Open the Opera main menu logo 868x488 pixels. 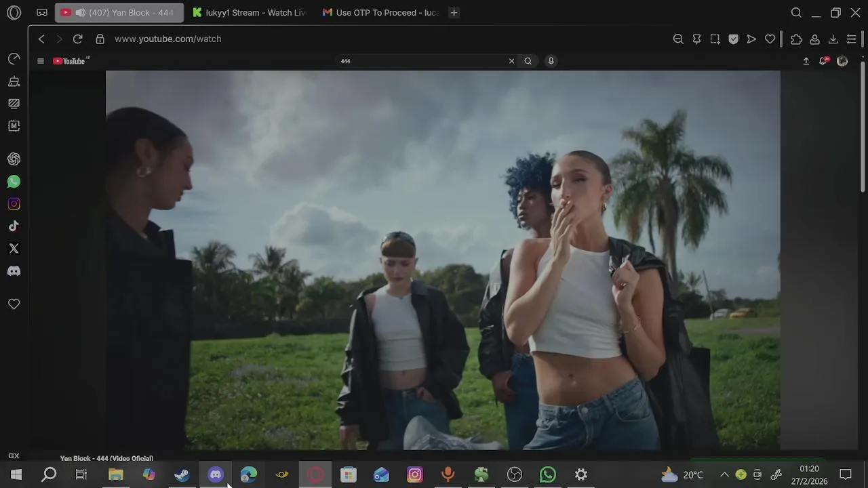point(14,13)
